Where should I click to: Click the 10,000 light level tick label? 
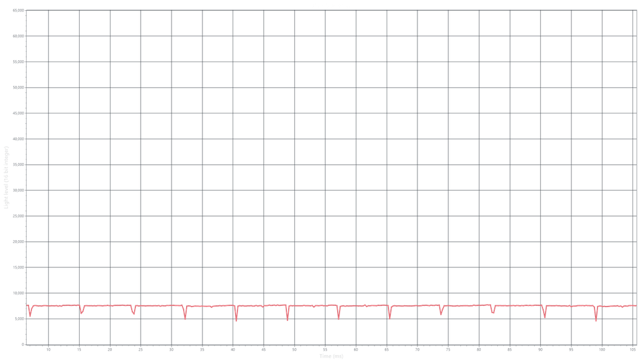pos(19,293)
